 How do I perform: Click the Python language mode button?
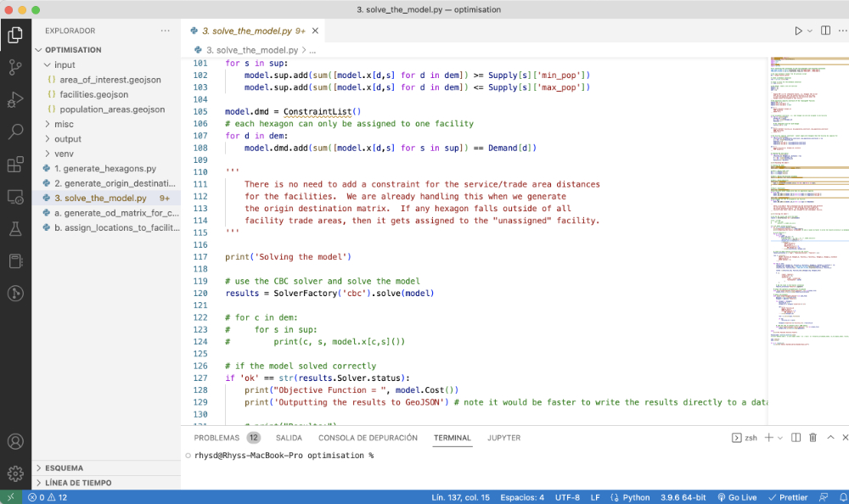(x=631, y=497)
